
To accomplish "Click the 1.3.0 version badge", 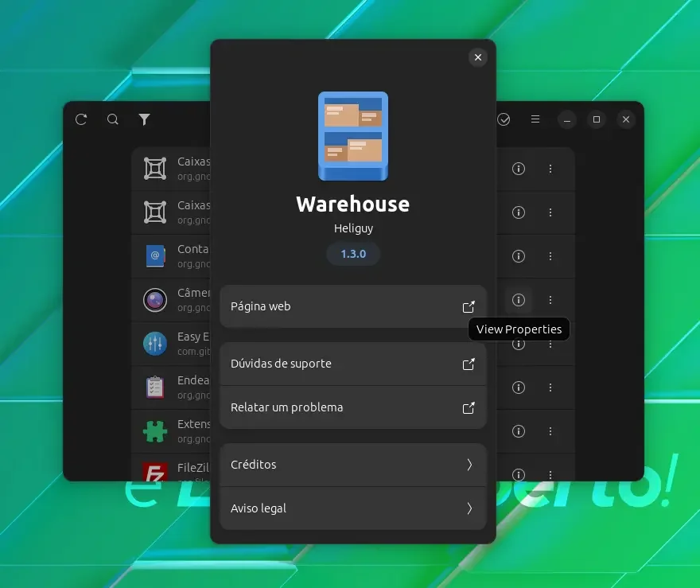I will [353, 254].
